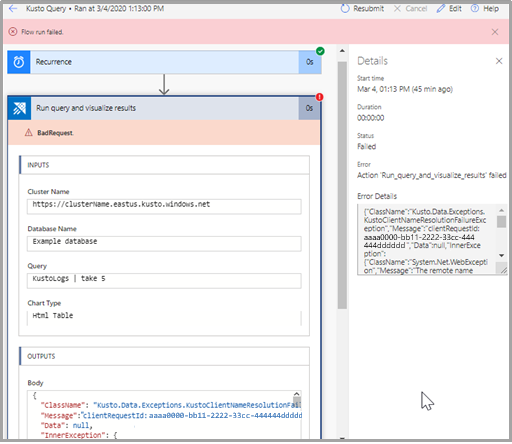Image resolution: width=512 pixels, height=444 pixels.
Task: Dismiss the Flow run failed banner
Action: (x=495, y=32)
